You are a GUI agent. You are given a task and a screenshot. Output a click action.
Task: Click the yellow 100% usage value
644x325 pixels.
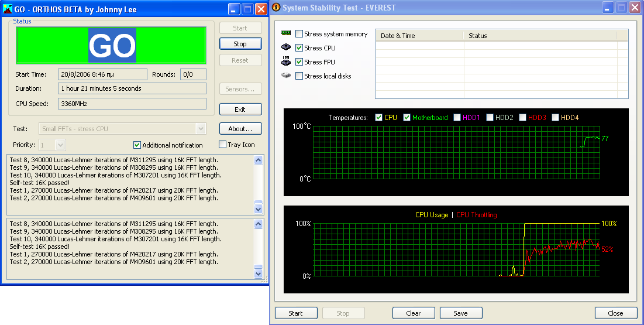coord(609,223)
